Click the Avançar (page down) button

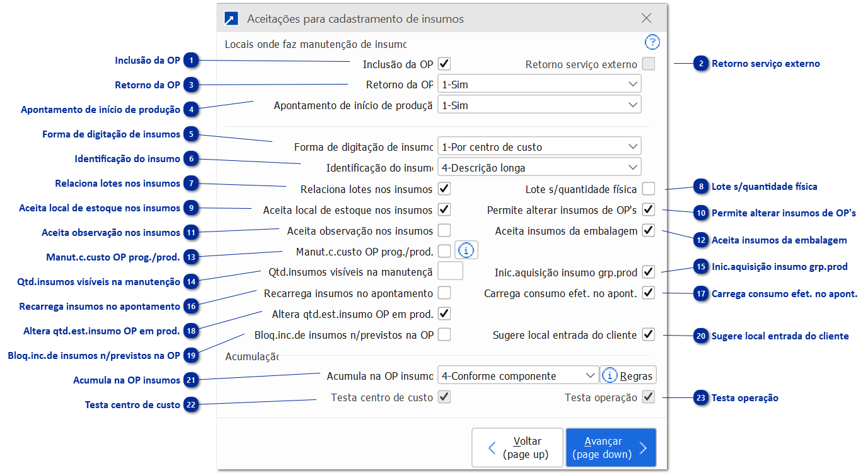(610, 447)
